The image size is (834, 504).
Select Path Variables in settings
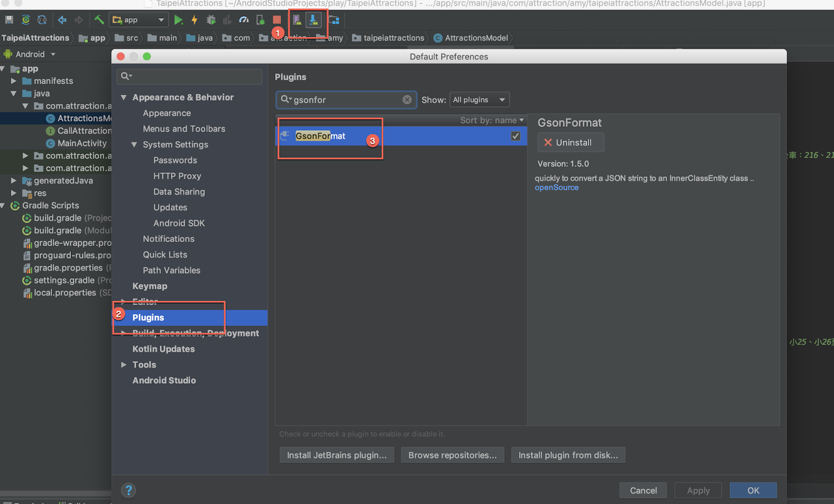(171, 271)
